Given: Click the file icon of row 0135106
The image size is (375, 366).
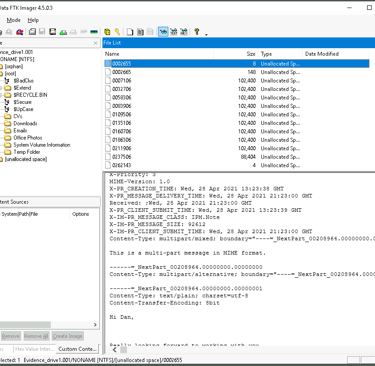Looking at the screenshot, I should click(108, 123).
